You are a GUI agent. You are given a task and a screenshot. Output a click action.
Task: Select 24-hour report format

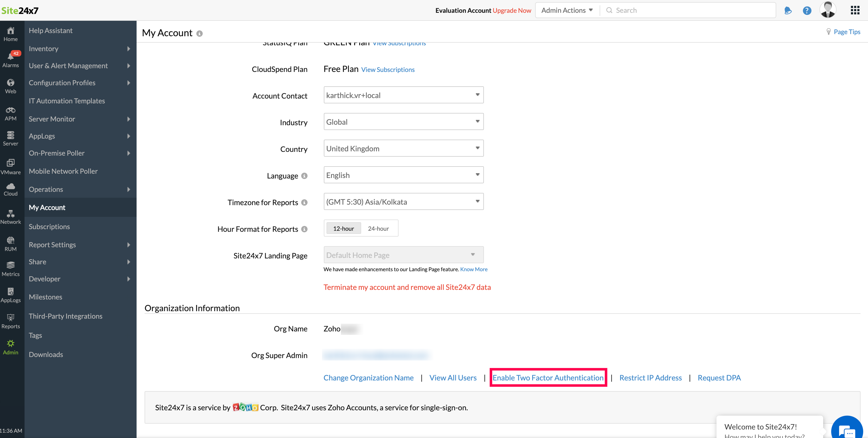coord(378,229)
